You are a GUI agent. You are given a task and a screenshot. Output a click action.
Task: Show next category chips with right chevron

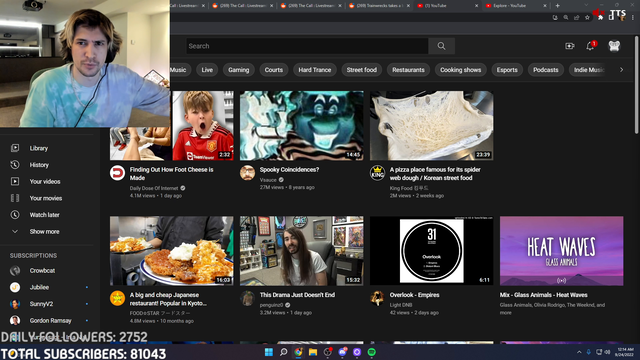[621, 70]
